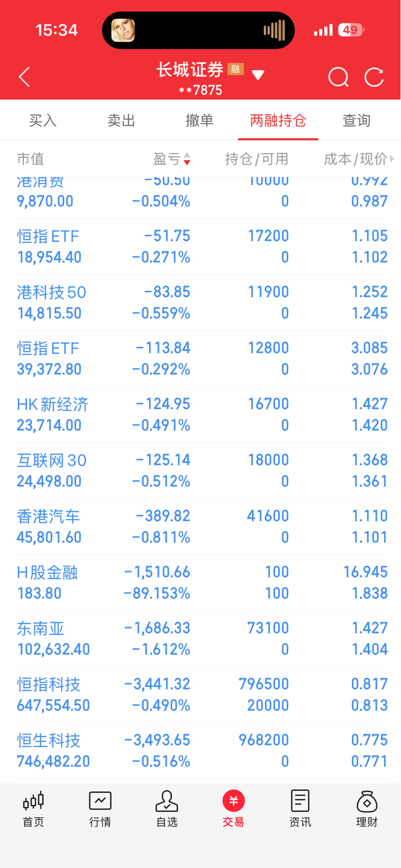Refresh holdings with the reload icon
401x868 pixels.
(x=374, y=77)
